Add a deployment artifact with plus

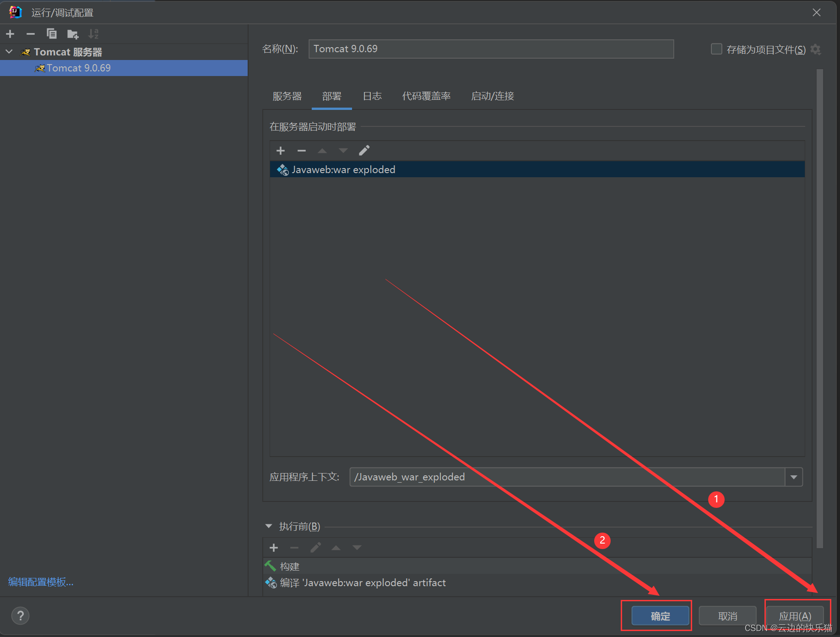pos(281,151)
